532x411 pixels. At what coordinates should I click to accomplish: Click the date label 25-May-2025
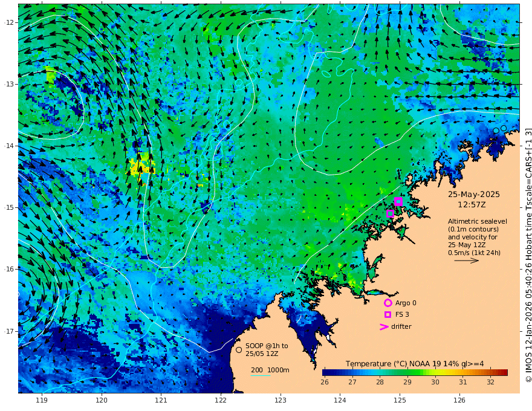tap(473, 194)
